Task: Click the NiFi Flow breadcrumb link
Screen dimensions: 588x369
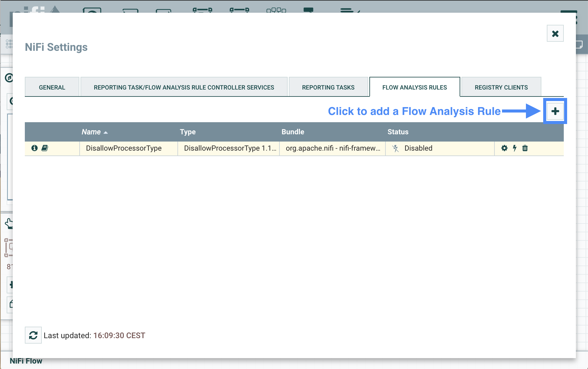Action: coord(26,361)
